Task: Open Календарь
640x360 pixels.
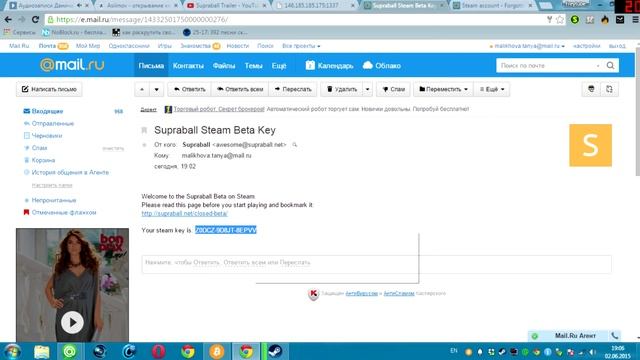Action: (329, 65)
